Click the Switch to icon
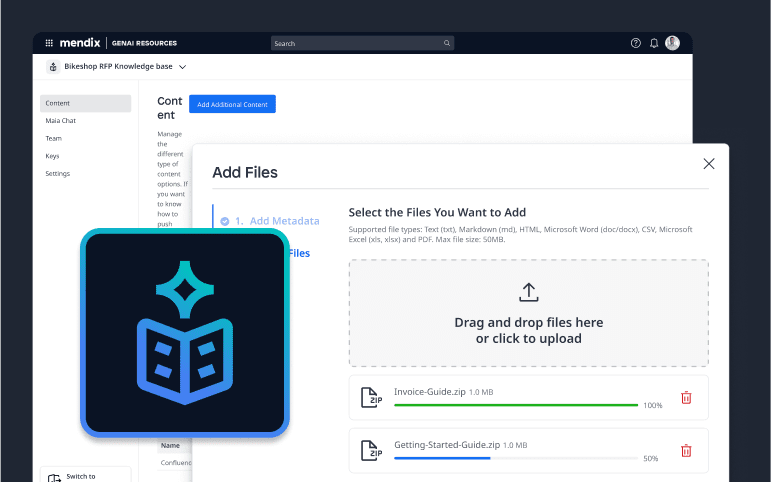 point(54,478)
